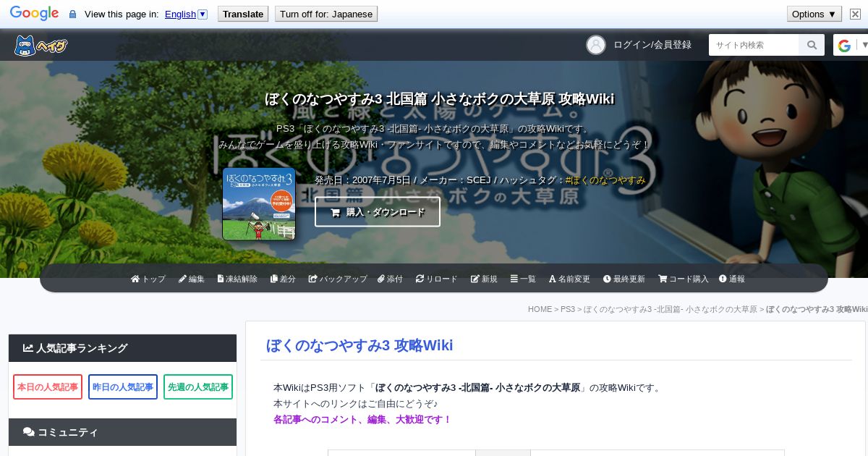Choose 名前変更 rename in the toolbar
The image size is (868, 456).
coord(569,279)
